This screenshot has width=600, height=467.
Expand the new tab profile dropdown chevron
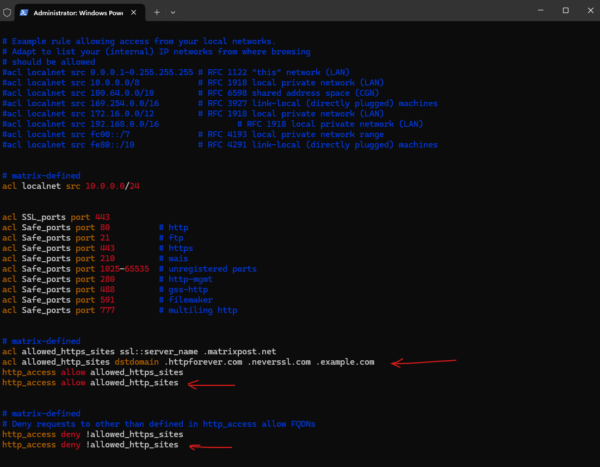point(173,13)
